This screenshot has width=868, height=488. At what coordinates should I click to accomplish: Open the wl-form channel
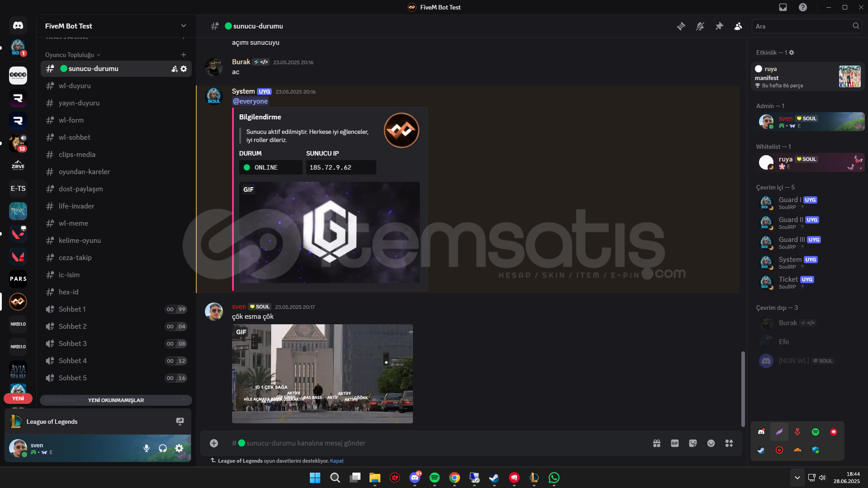tap(116, 120)
